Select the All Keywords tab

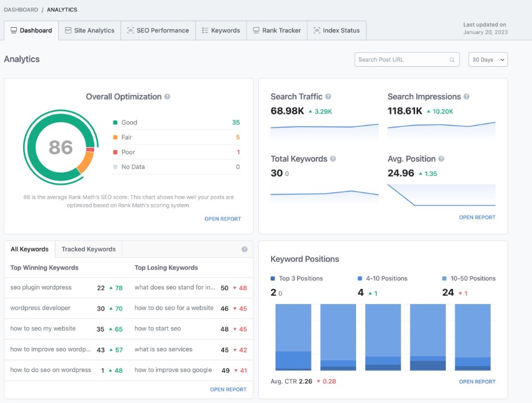(30, 250)
